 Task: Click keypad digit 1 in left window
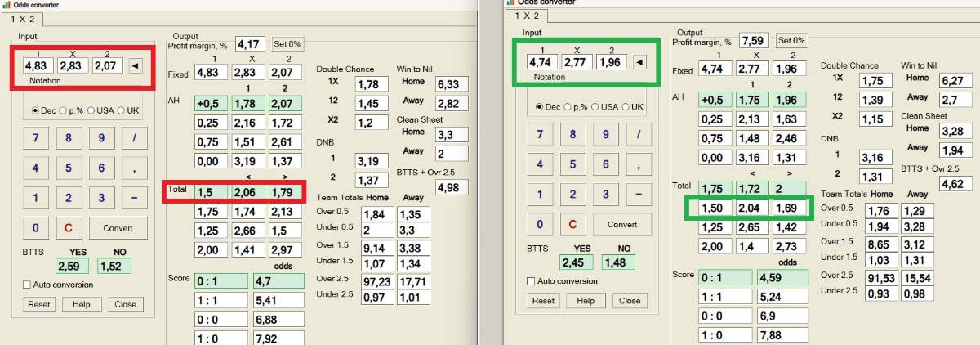pos(35,198)
